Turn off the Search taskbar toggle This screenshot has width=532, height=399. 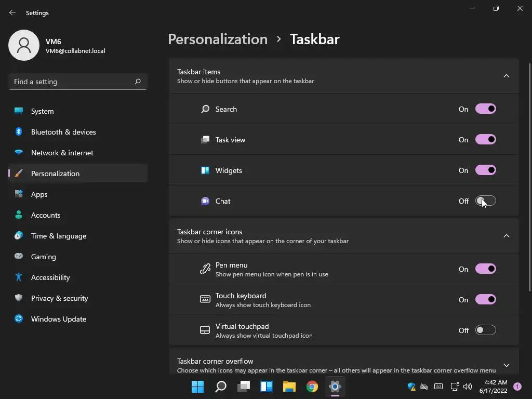[486, 109]
